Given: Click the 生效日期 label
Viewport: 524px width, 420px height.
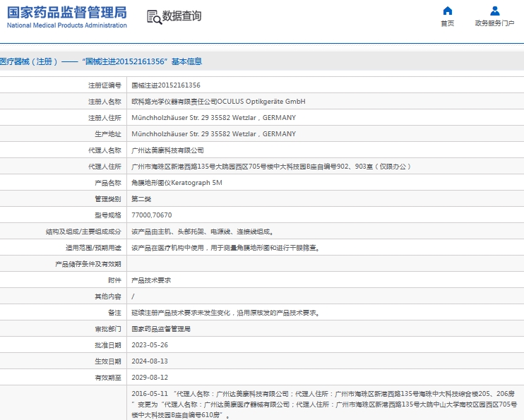Looking at the screenshot, I should (x=108, y=361).
